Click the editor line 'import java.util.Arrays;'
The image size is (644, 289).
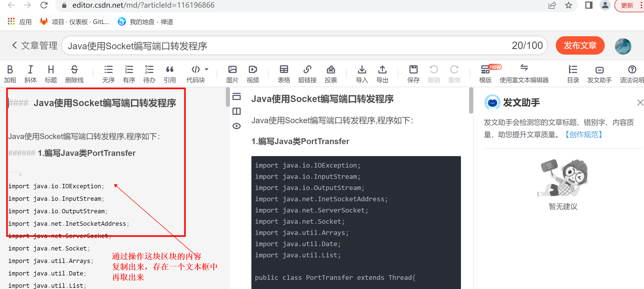[x=51, y=261]
